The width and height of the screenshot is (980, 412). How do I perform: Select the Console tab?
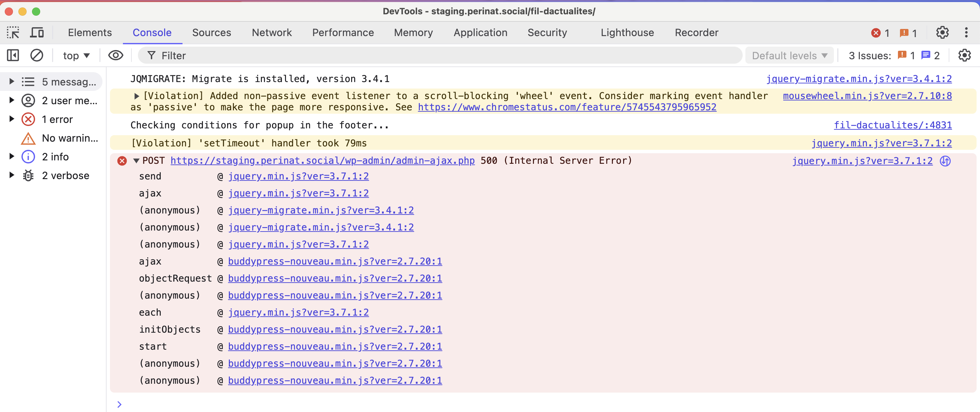(152, 33)
